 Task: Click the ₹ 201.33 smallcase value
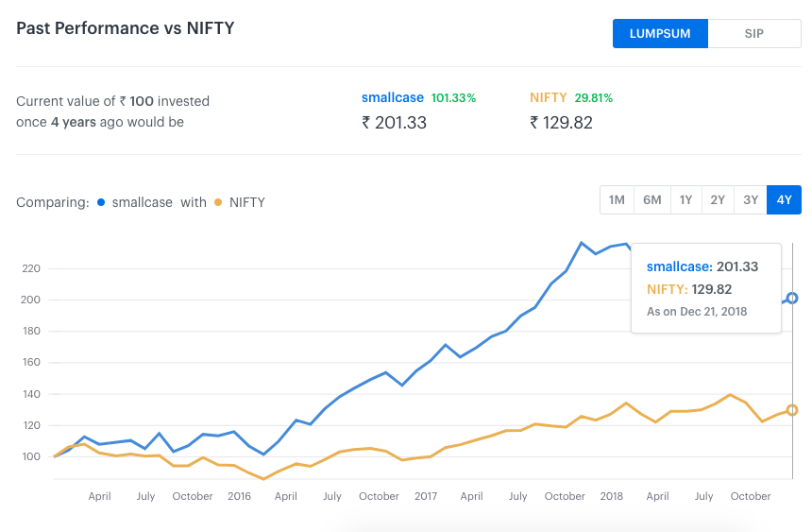(394, 123)
